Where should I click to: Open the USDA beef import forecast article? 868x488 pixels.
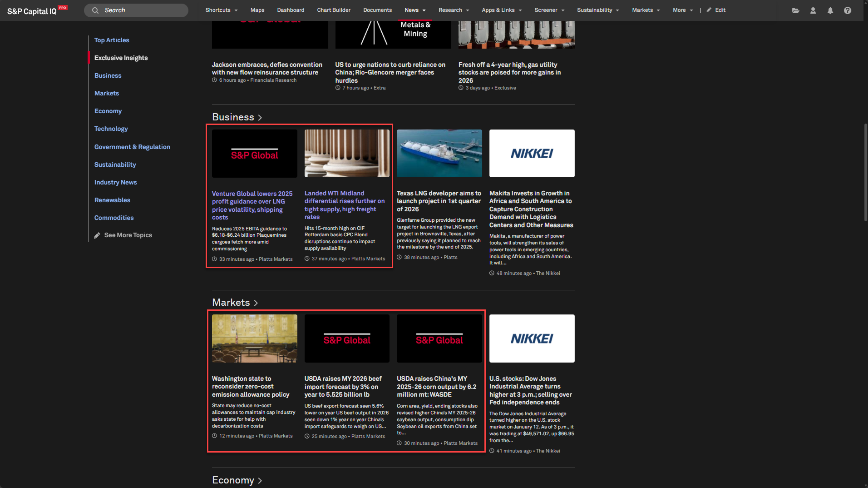click(343, 387)
